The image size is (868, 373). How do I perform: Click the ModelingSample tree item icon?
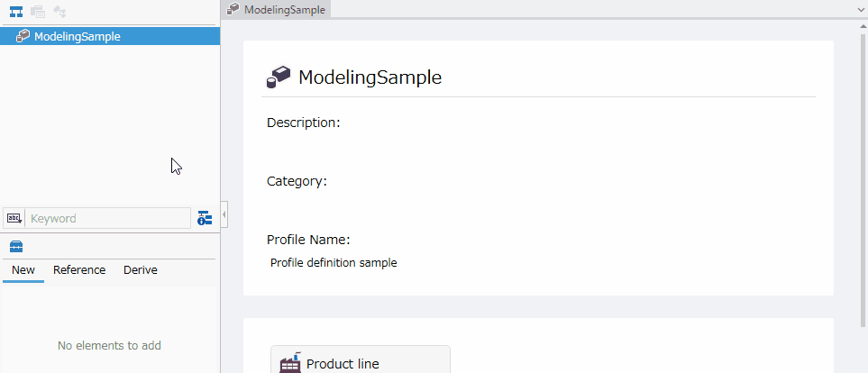(23, 37)
